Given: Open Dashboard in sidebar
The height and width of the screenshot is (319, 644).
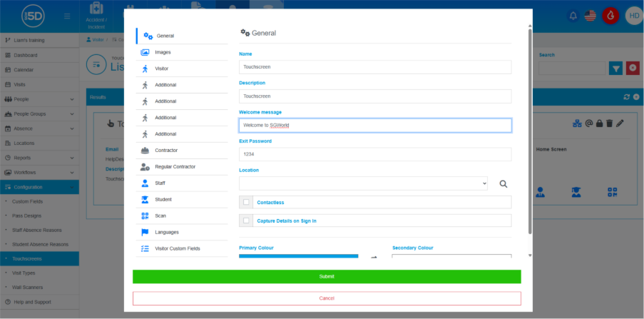Looking at the screenshot, I should [x=39, y=55].
